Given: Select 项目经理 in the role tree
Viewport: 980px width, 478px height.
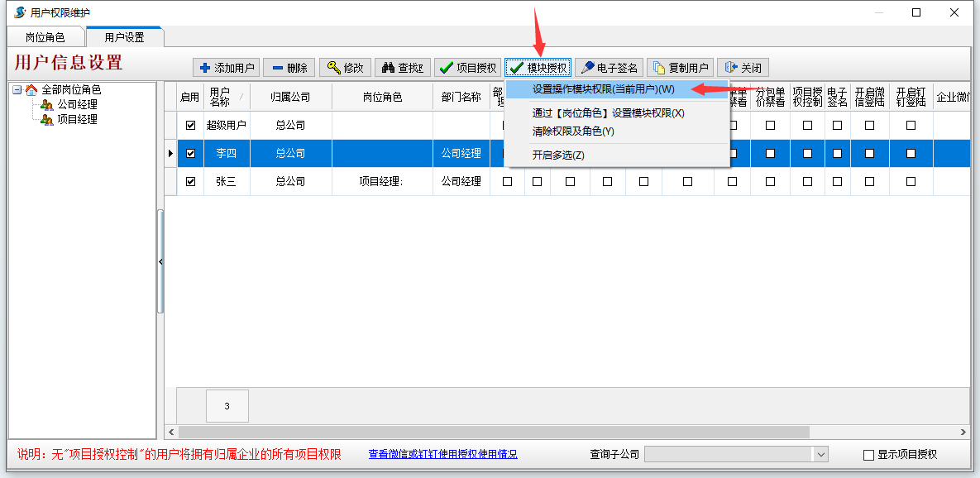Looking at the screenshot, I should (77, 119).
